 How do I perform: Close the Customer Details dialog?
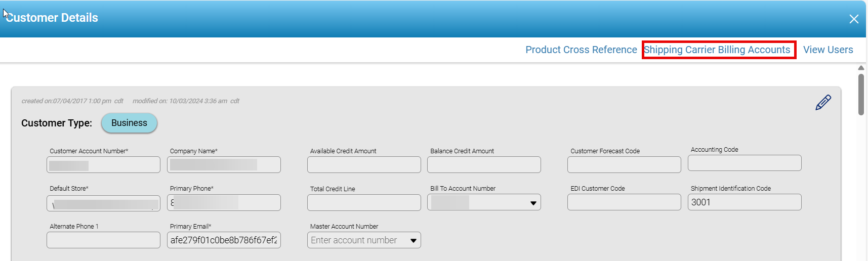(854, 19)
